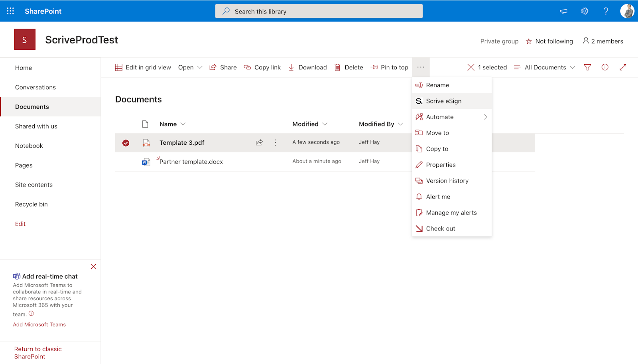The image size is (638, 364).
Task: Delete the selected document
Action: [349, 67]
